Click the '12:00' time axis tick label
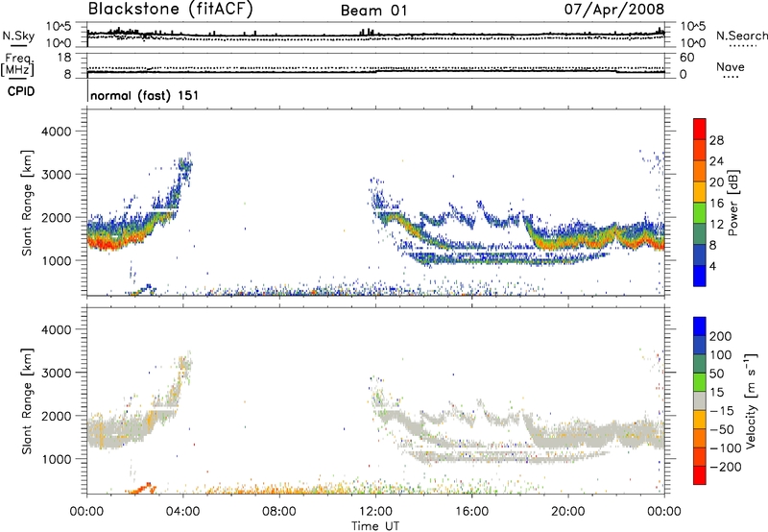768x532 pixels. point(375,512)
